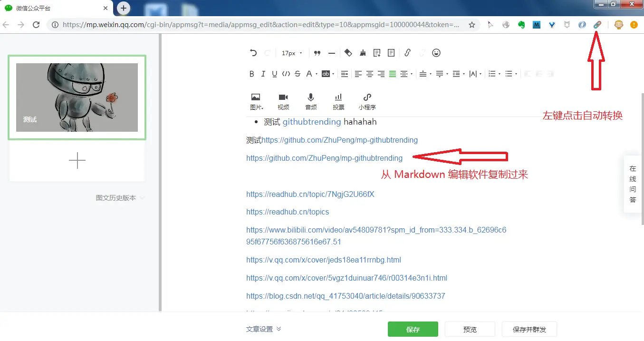The height and width of the screenshot is (341, 644).
Task: Click the chain-link extension icon in Chrome toolbar
Action: pyautogui.click(x=597, y=25)
